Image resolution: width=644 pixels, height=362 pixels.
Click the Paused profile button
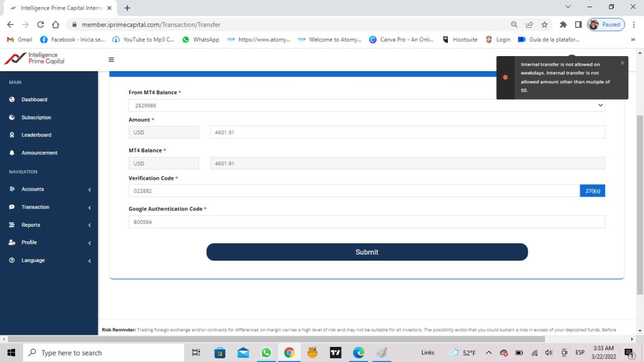[x=606, y=25]
